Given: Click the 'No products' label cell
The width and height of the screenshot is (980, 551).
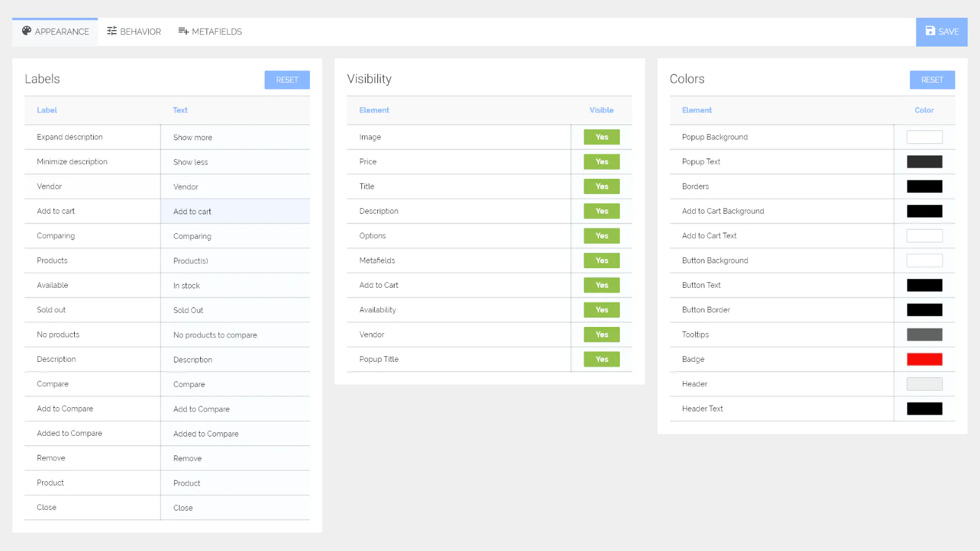Looking at the screenshot, I should click(x=92, y=335).
